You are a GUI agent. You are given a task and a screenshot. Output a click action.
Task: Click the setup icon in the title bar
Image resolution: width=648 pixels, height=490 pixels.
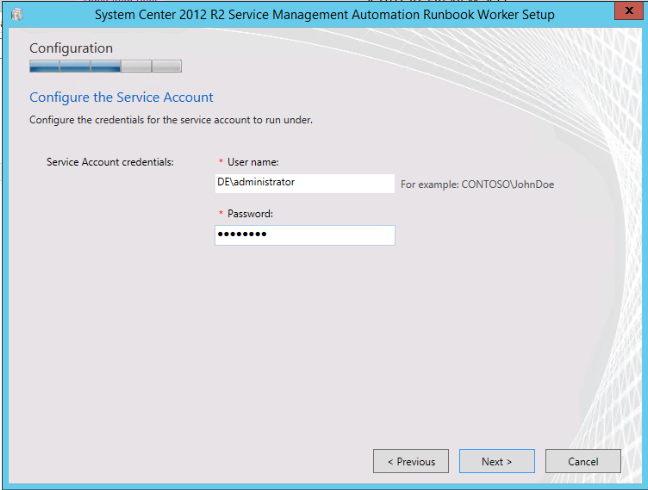click(15, 14)
